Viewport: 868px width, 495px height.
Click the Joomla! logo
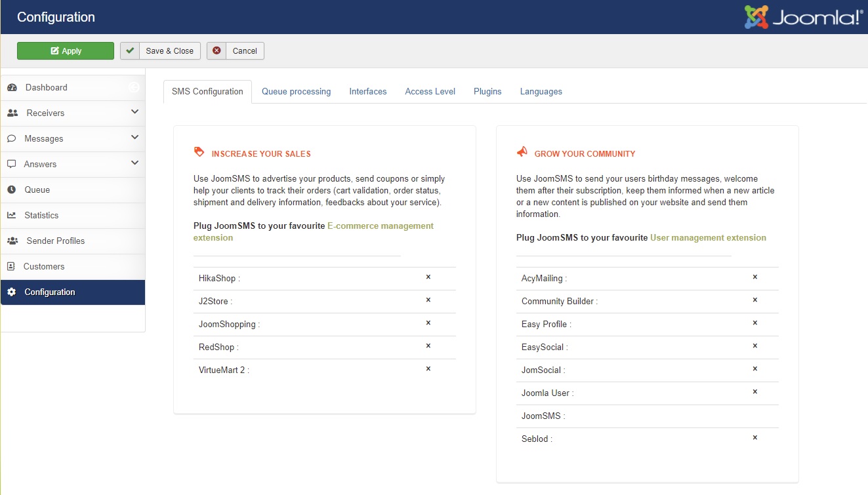point(804,17)
